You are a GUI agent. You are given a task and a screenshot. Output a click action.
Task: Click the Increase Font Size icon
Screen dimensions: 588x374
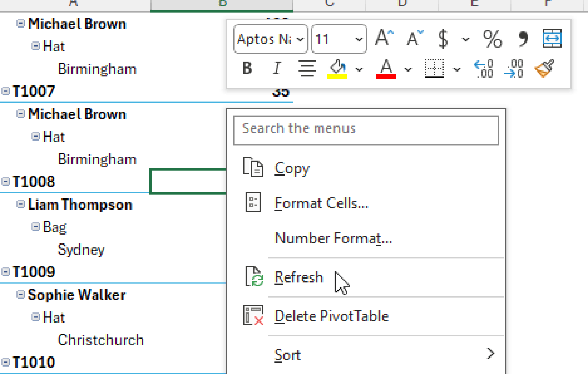click(x=384, y=38)
